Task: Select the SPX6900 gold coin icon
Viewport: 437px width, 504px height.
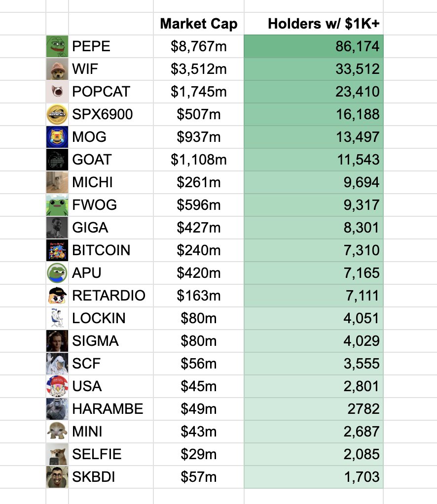Action: click(57, 114)
